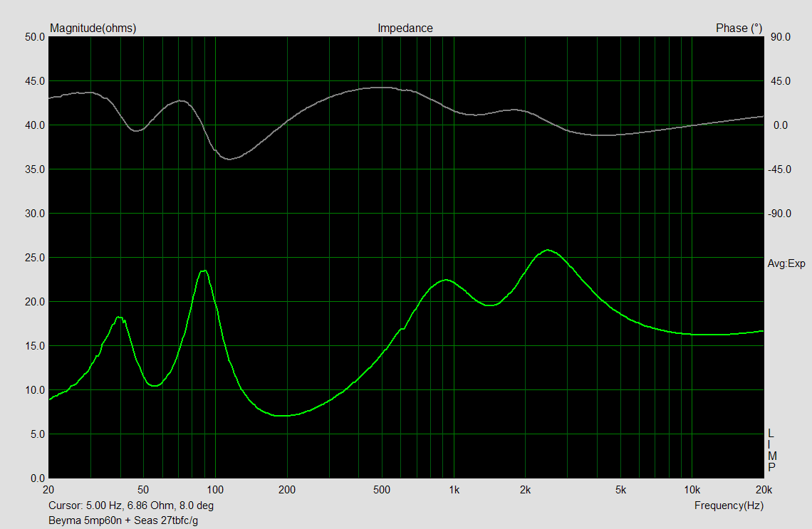Click the 20k frequency axis tick label

pos(764,490)
